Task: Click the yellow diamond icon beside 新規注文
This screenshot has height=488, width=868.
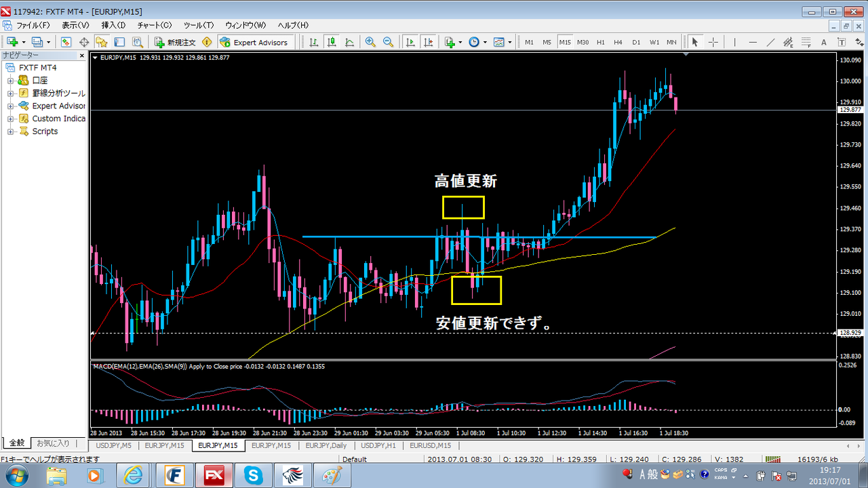Action: (x=207, y=42)
